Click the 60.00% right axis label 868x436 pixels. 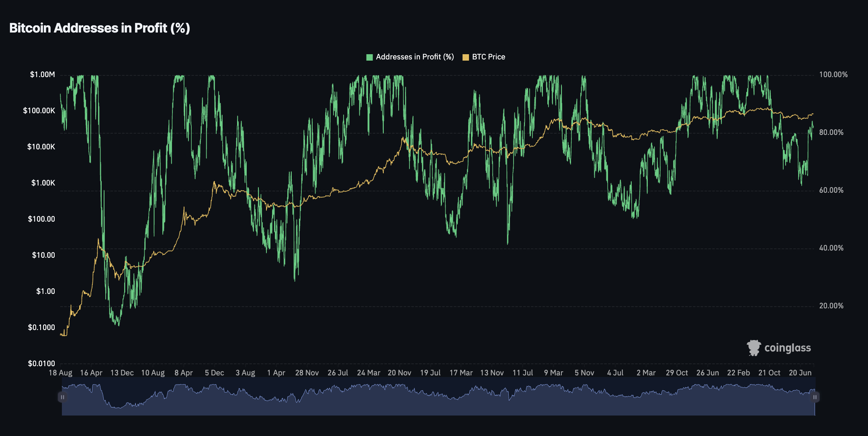click(831, 190)
